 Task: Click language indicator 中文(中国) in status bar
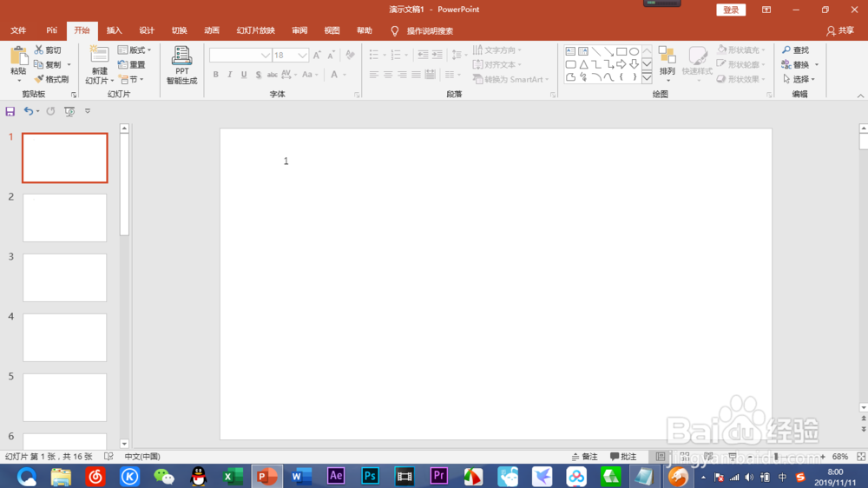pos(141,457)
